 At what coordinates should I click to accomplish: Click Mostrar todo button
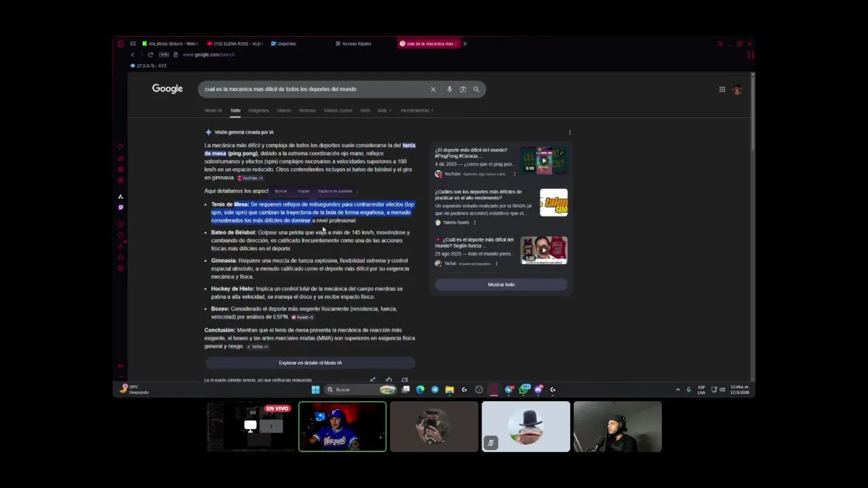click(501, 285)
